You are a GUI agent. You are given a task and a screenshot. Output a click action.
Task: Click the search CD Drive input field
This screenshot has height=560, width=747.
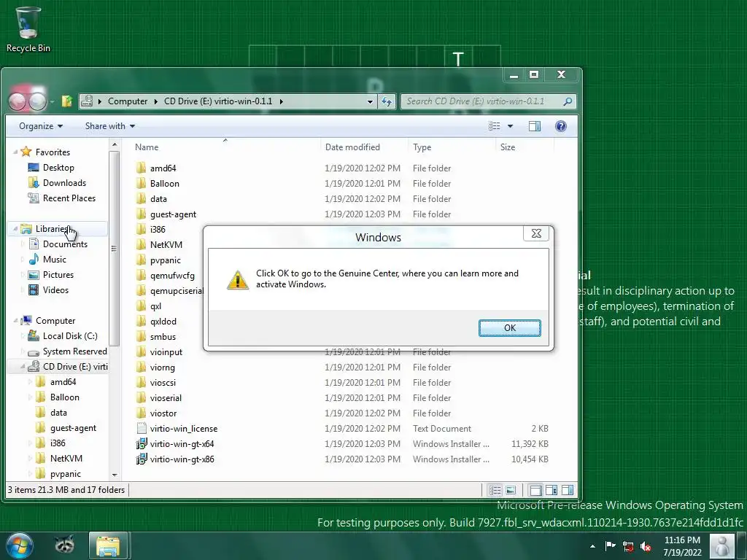point(481,101)
